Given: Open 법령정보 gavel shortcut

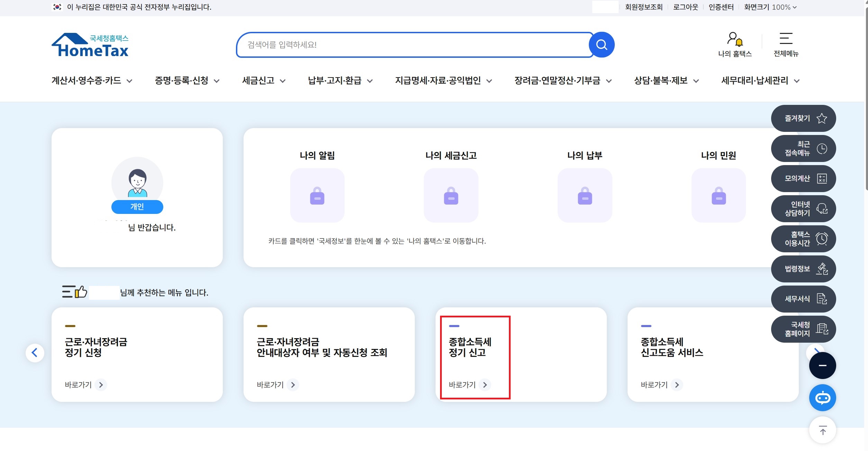Looking at the screenshot, I should pos(803,269).
